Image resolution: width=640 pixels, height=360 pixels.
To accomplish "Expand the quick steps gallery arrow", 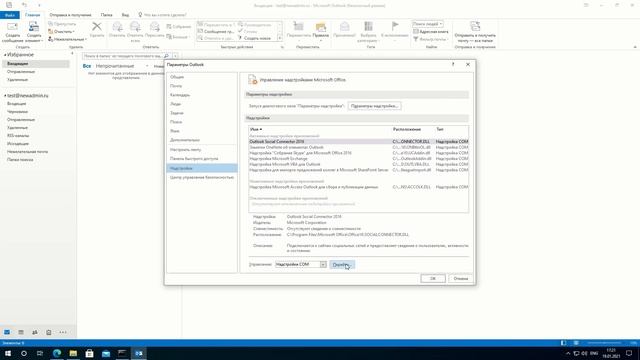I will [280, 38].
